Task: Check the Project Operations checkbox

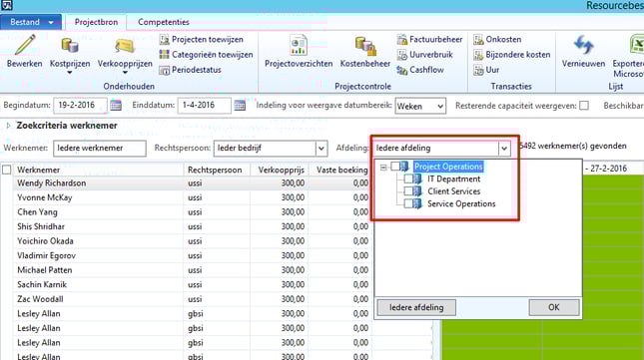Action: (395, 167)
